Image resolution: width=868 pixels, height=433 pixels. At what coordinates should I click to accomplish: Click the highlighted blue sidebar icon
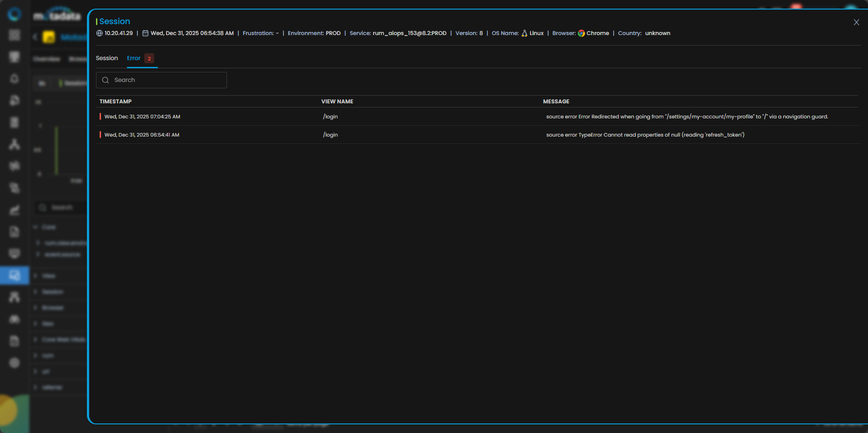coord(15,275)
